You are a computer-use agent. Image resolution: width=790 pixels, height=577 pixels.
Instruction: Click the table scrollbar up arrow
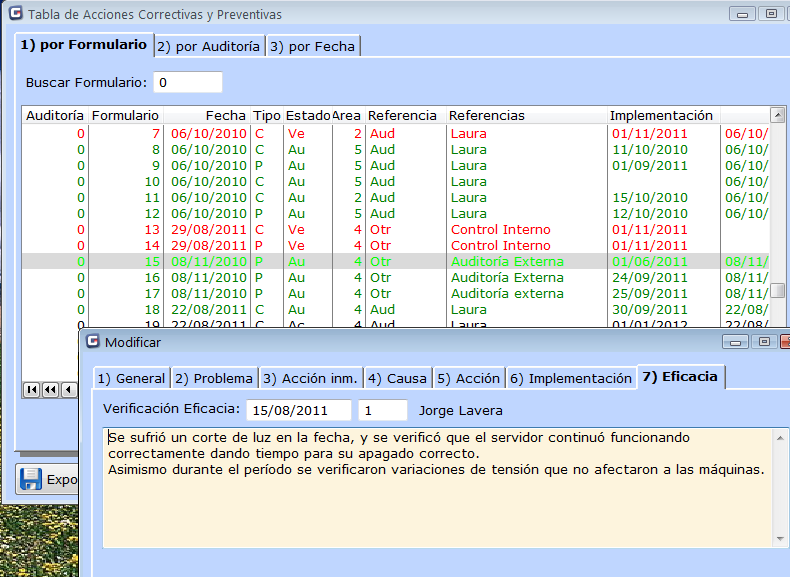(777, 115)
